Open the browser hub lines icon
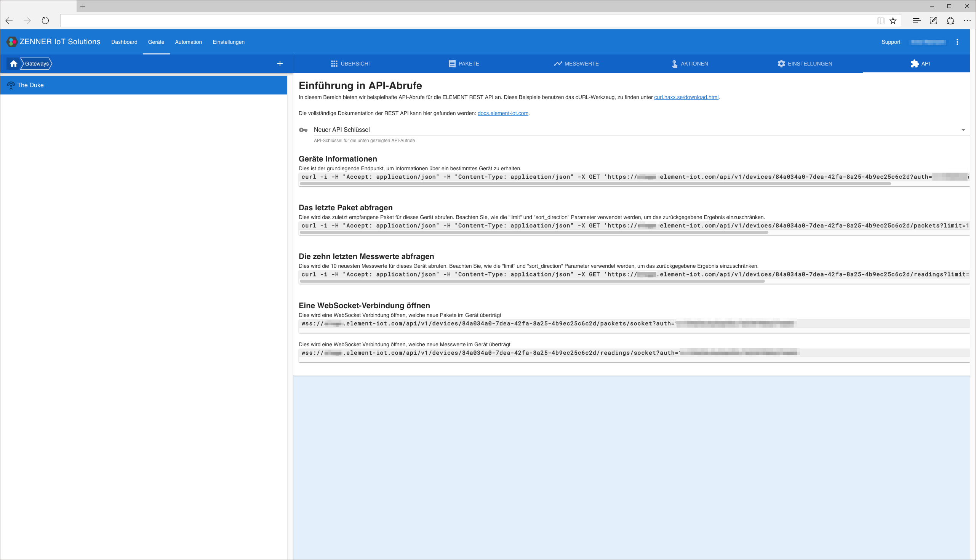Screen dimensions: 976x560 (917, 21)
